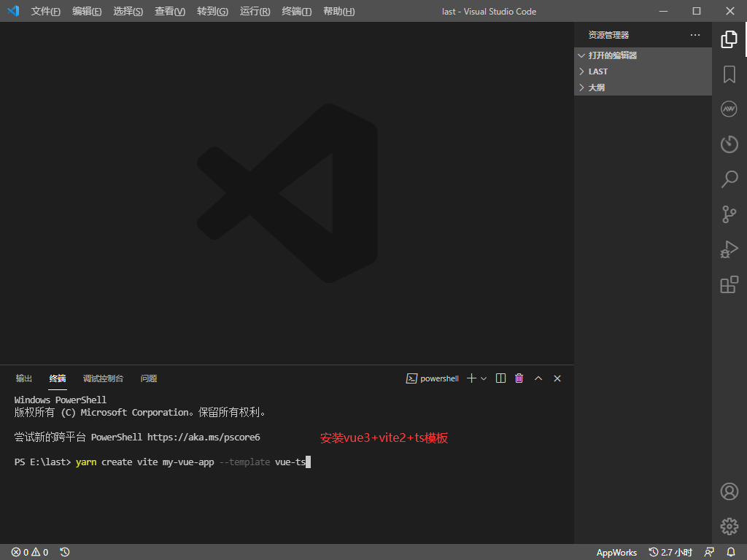Open the errors count in status bar

tap(20, 552)
